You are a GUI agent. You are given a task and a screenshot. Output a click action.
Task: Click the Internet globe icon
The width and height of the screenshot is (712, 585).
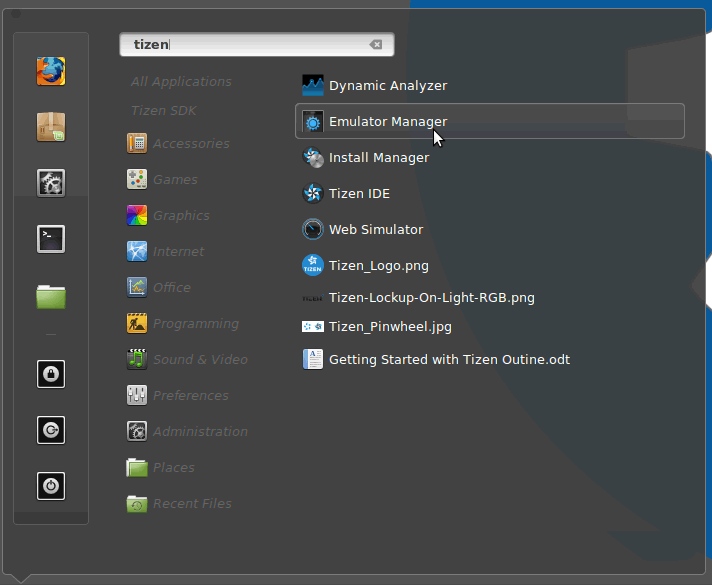(x=137, y=251)
